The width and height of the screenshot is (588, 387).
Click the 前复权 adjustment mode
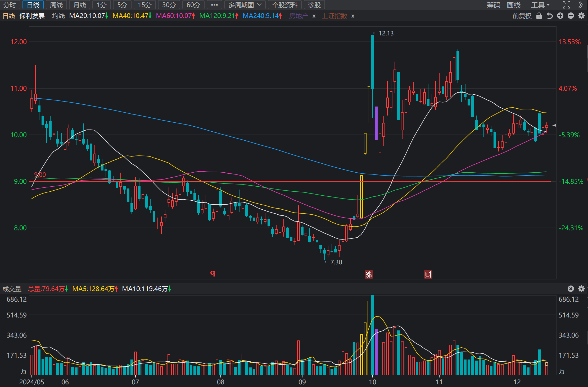(x=522, y=16)
